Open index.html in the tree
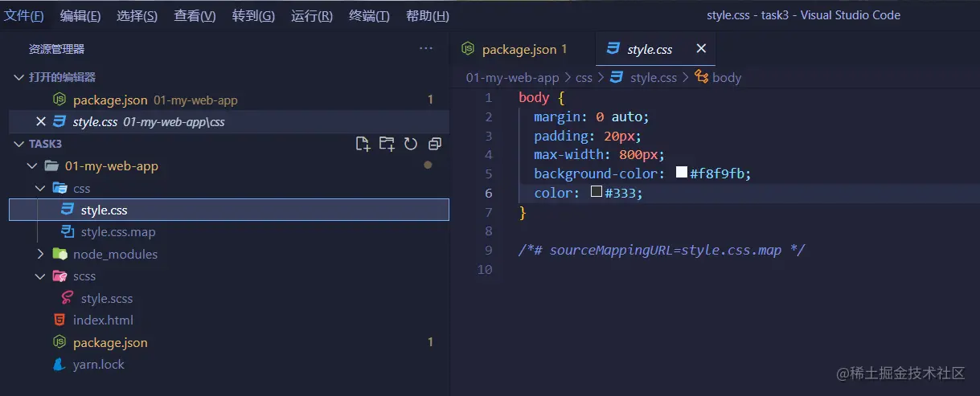980x396 pixels. [x=103, y=320]
